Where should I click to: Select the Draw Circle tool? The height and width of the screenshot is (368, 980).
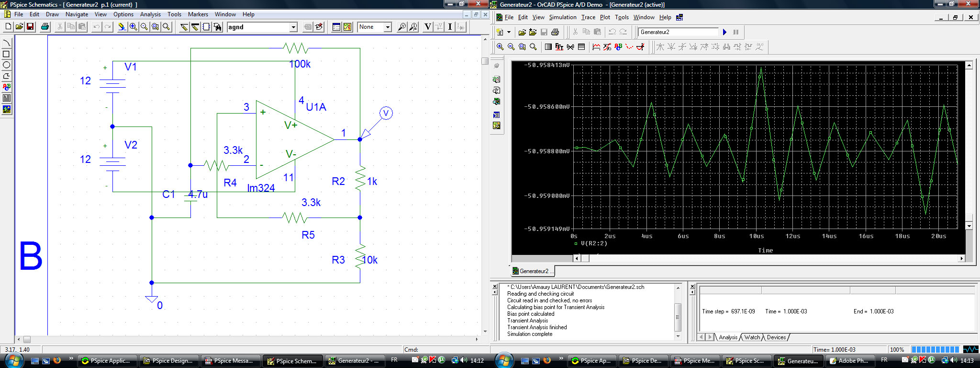tap(7, 65)
